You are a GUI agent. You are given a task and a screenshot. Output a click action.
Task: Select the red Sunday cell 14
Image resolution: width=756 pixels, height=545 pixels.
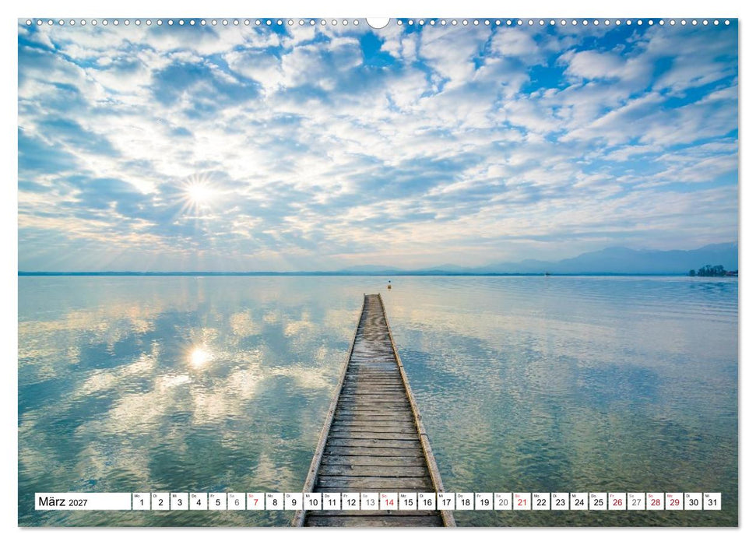coord(389,501)
